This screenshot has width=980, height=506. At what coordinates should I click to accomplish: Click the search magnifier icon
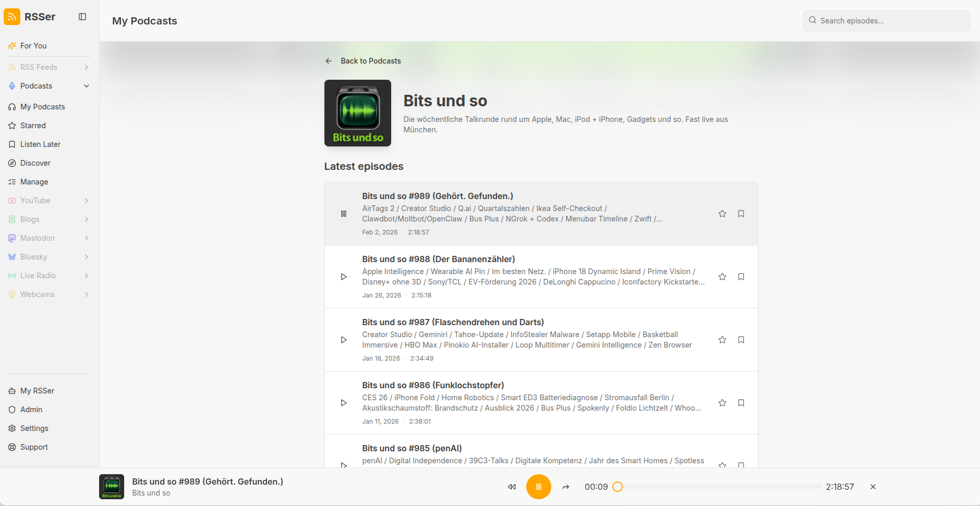[812, 20]
